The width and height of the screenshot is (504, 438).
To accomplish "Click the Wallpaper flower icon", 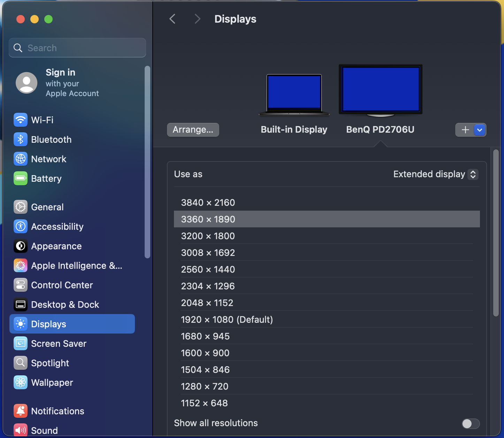I will click(x=21, y=383).
